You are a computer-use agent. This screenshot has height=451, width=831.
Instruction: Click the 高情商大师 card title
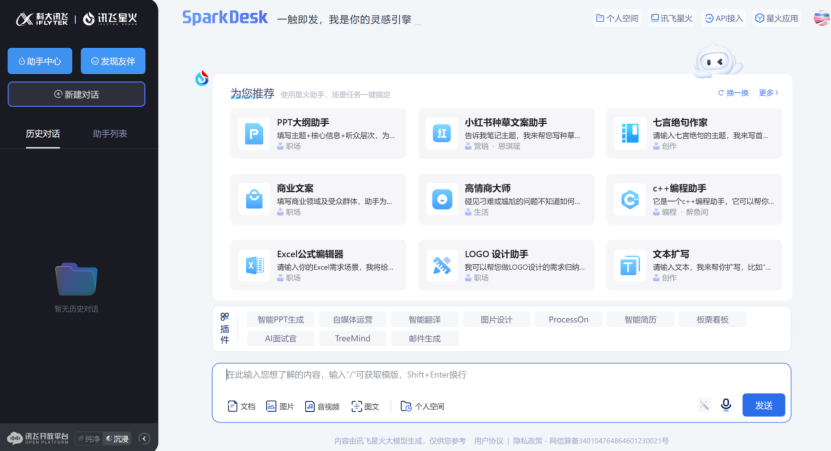pyautogui.click(x=488, y=188)
